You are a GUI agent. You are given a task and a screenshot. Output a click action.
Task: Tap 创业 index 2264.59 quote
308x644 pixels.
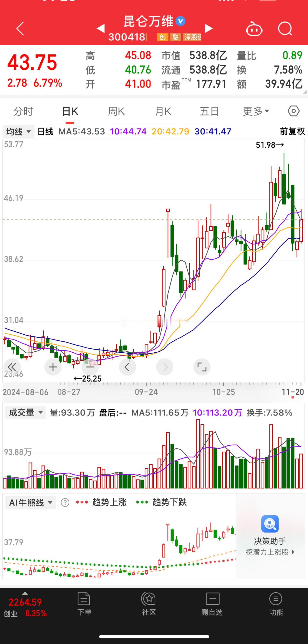(25, 608)
